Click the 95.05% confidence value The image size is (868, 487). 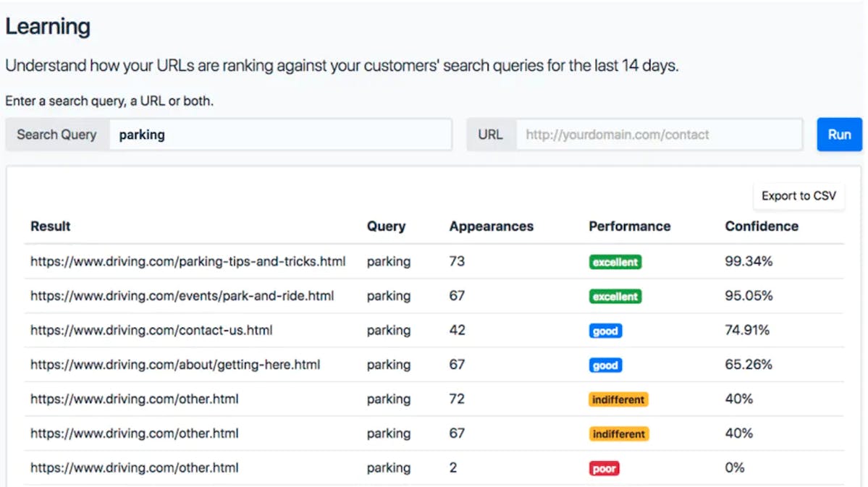pyautogui.click(x=749, y=295)
